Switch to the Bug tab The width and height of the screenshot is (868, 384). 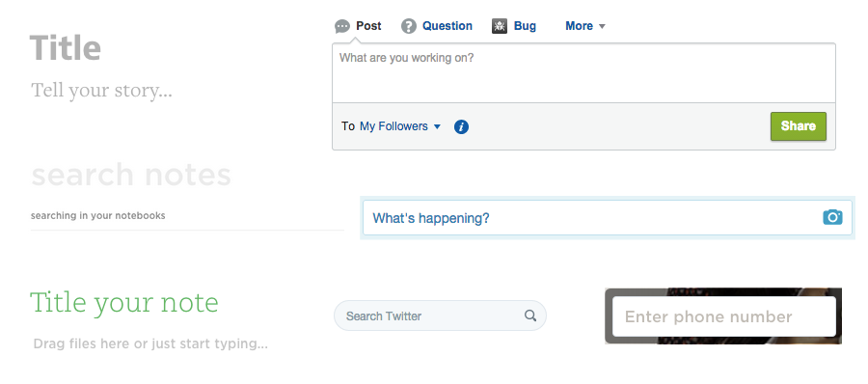[514, 26]
